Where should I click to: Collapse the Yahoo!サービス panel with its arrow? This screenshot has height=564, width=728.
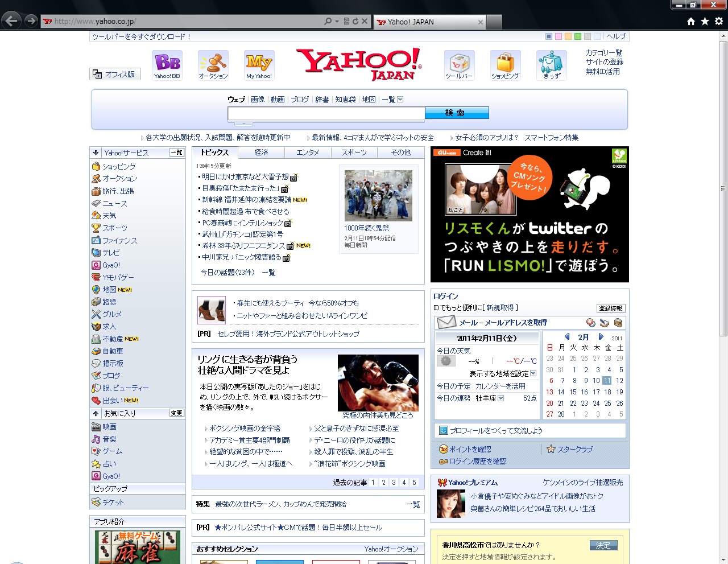click(x=96, y=153)
